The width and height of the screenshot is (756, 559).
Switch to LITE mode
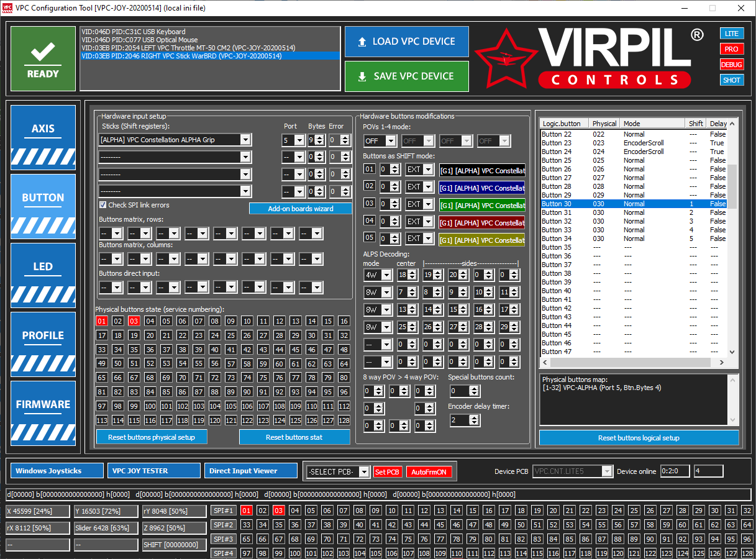pyautogui.click(x=732, y=34)
